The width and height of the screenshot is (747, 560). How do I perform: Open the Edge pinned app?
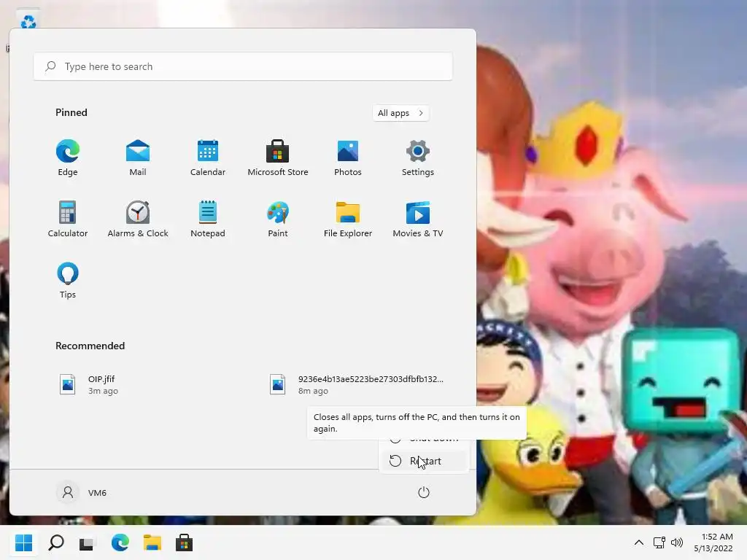pos(68,158)
